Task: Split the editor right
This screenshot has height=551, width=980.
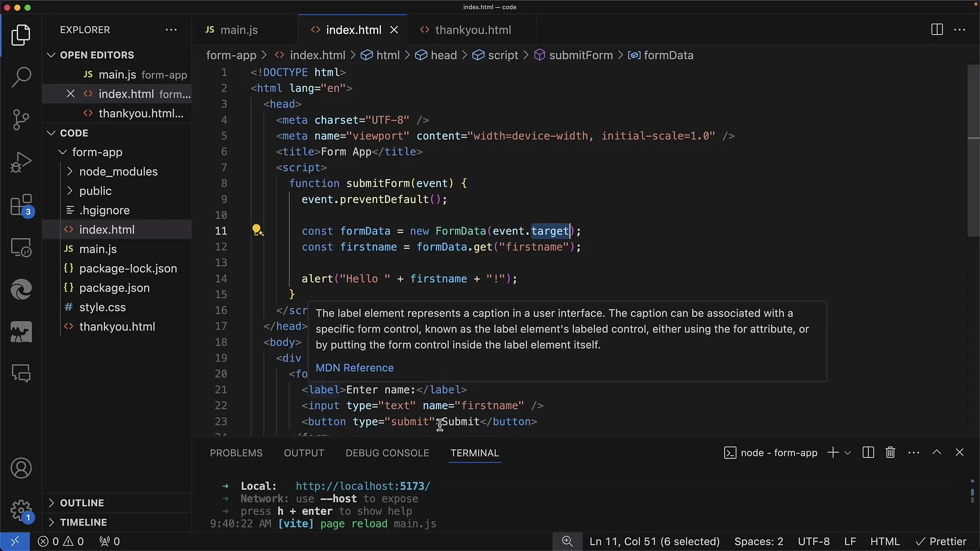Action: pyautogui.click(x=937, y=30)
